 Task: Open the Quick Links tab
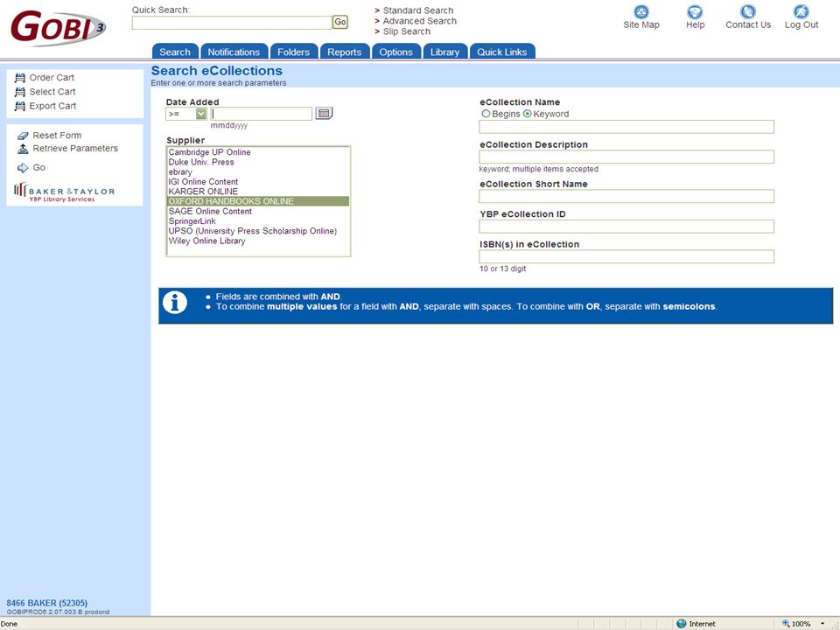(502, 52)
